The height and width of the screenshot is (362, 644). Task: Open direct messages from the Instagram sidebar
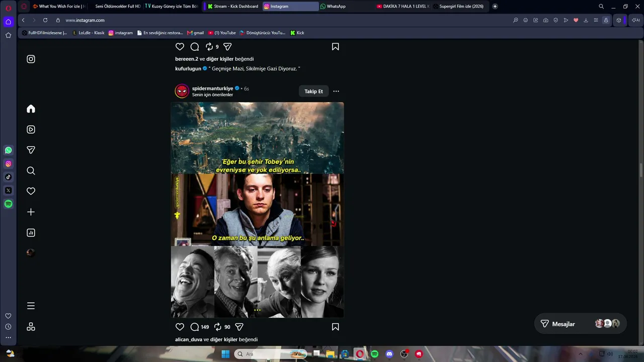coord(31,150)
